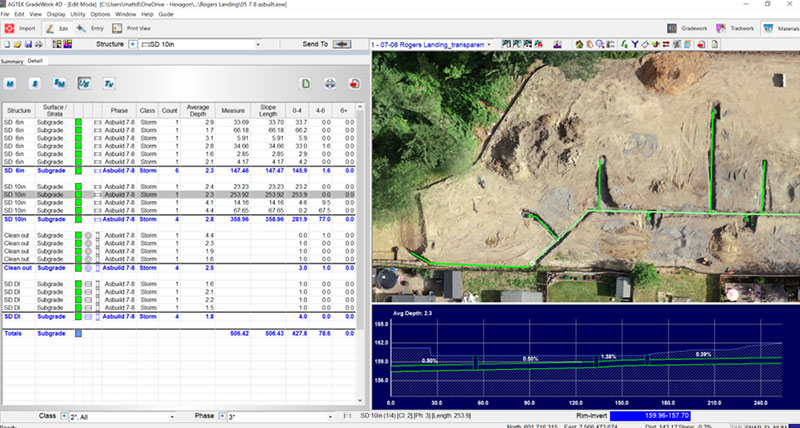Open the Help menu
This screenshot has height=428, width=800.
click(147, 14)
